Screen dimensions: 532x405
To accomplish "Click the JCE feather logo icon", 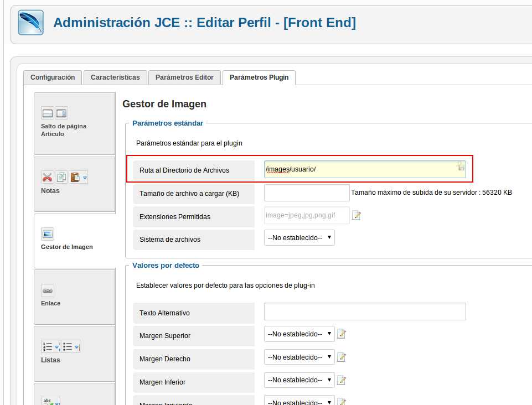I will (31, 22).
